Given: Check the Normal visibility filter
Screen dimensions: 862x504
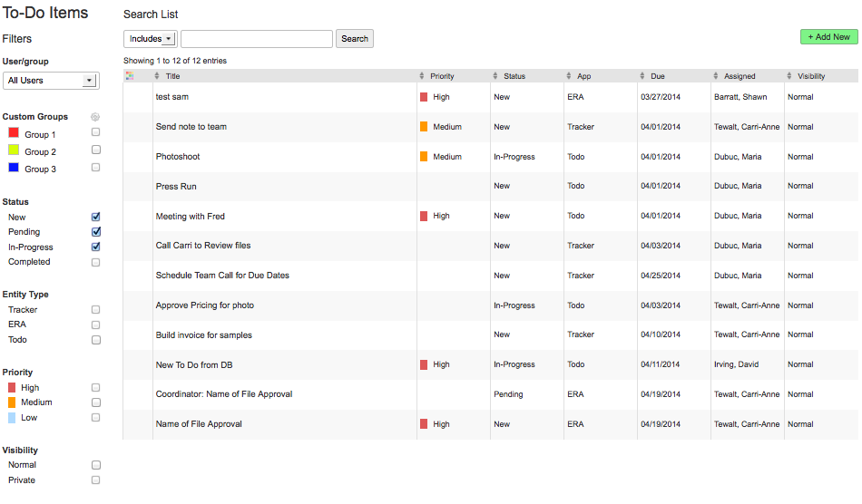Looking at the screenshot, I should pos(95,465).
